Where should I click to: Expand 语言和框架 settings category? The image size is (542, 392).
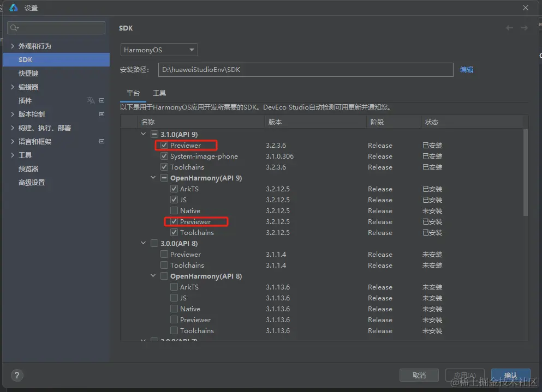tap(13, 141)
